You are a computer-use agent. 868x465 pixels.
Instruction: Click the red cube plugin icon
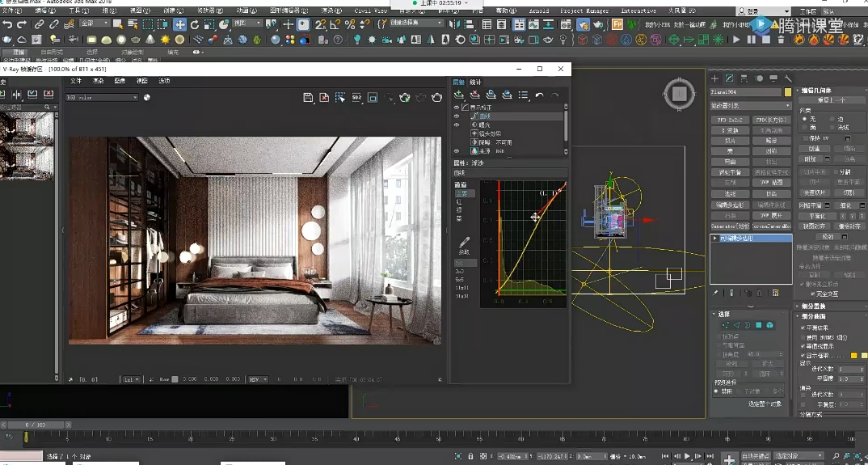(583, 40)
